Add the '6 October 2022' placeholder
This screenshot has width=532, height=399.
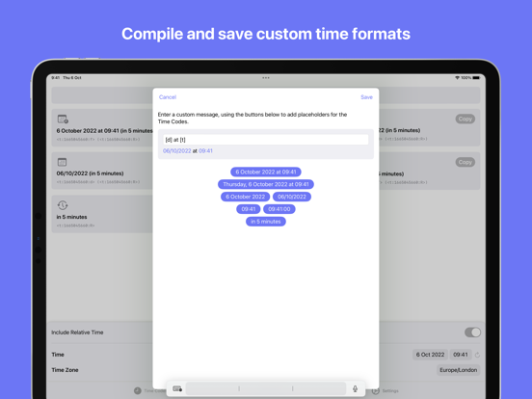[246, 197]
